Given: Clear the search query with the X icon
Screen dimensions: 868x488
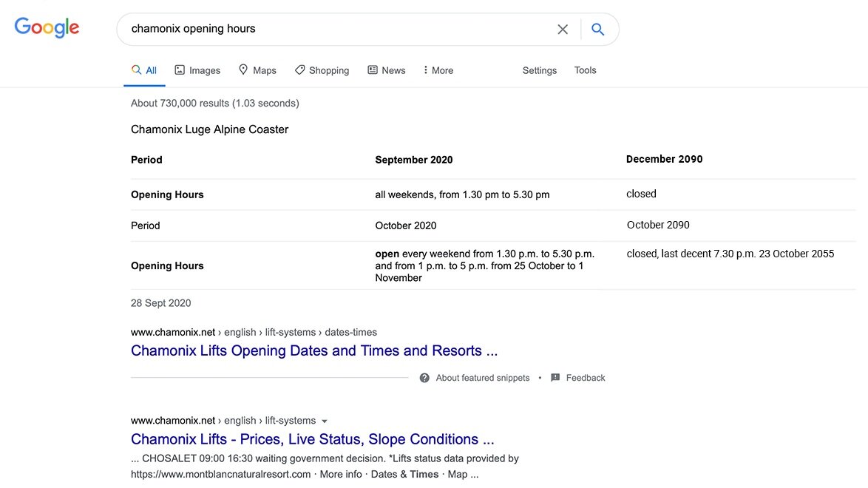Looking at the screenshot, I should [x=563, y=29].
